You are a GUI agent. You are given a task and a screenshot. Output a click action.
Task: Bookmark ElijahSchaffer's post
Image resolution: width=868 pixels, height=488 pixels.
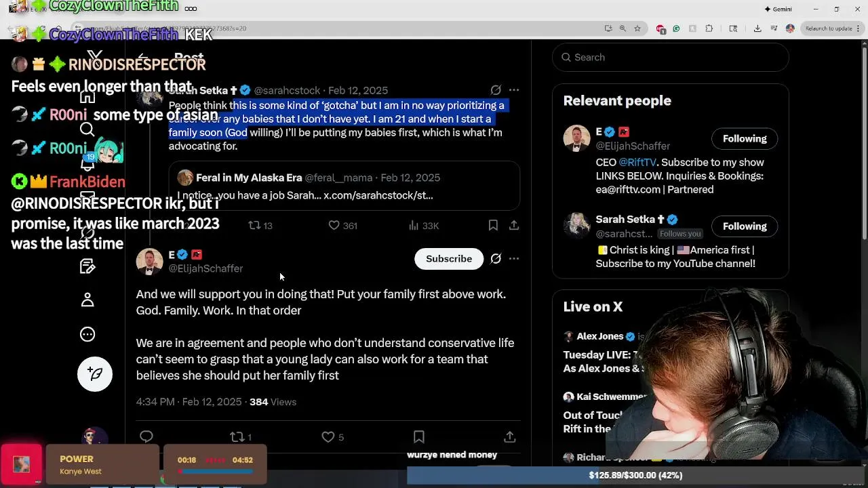(x=419, y=437)
